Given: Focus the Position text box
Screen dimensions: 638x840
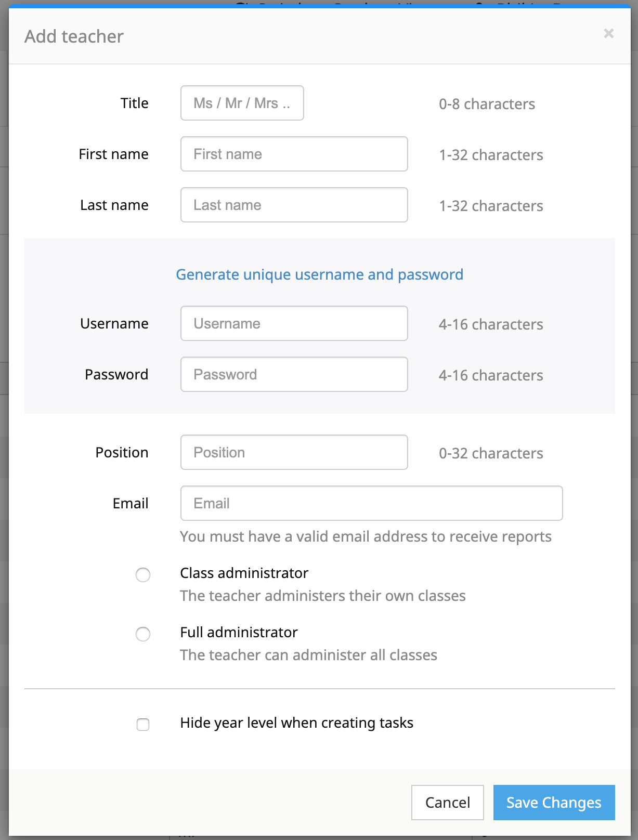Looking at the screenshot, I should pyautogui.click(x=294, y=452).
